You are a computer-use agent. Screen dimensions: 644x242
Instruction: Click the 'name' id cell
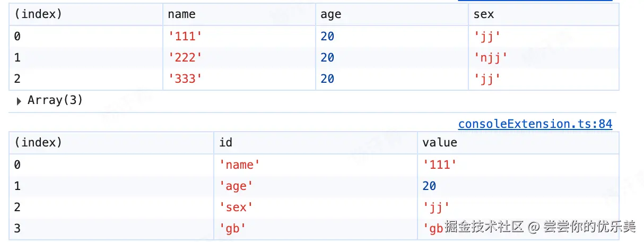point(240,165)
